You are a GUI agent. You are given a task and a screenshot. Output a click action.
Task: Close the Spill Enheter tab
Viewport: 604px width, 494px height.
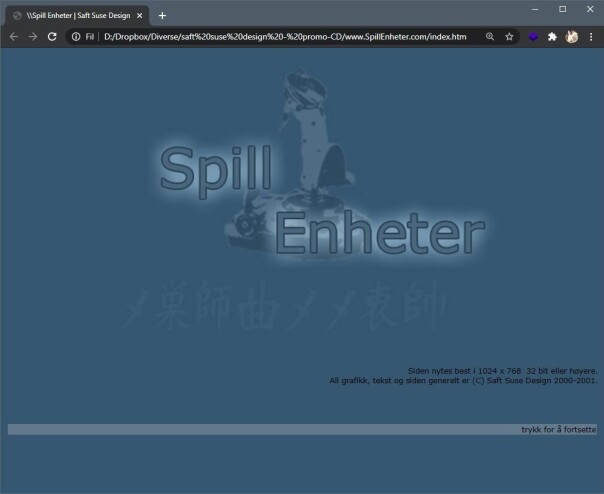(140, 15)
